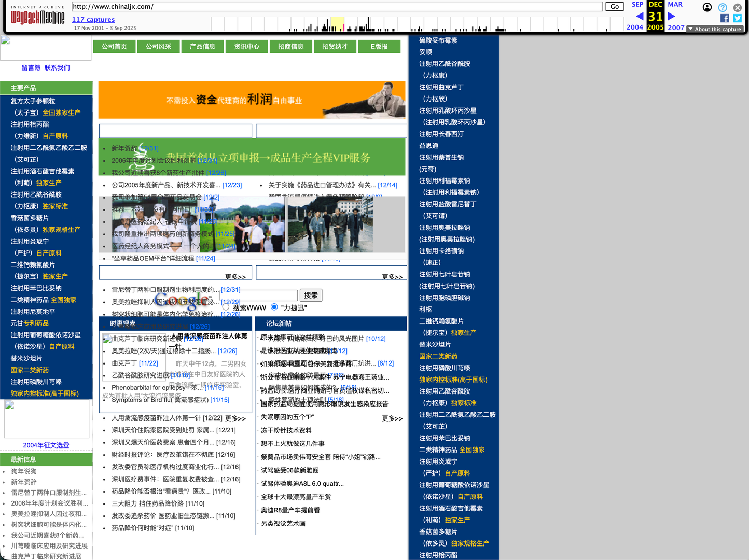Open the Wayback help question icon
Image resolution: width=749 pixels, height=560 pixels.
click(x=723, y=7)
